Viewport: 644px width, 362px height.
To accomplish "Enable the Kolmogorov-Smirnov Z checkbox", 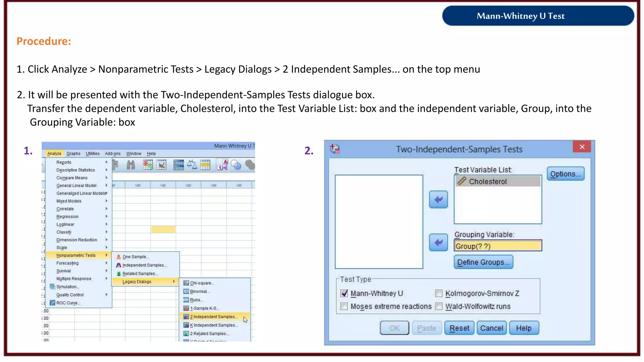I will coord(439,293).
